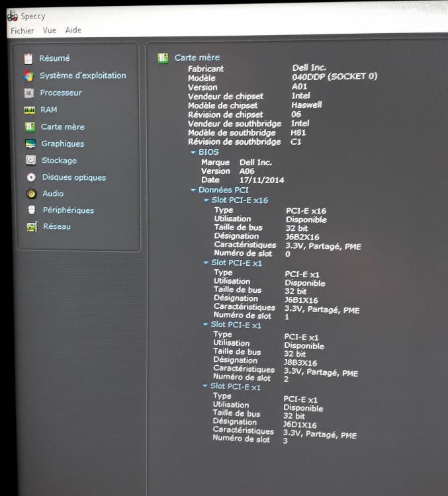Select Carte mère label in sidebar
This screenshot has width=448, height=496.
[x=63, y=127]
